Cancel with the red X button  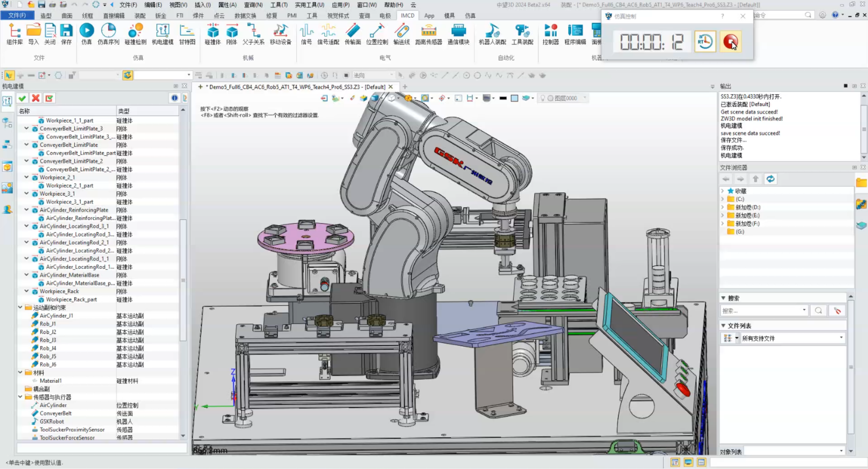pos(36,98)
